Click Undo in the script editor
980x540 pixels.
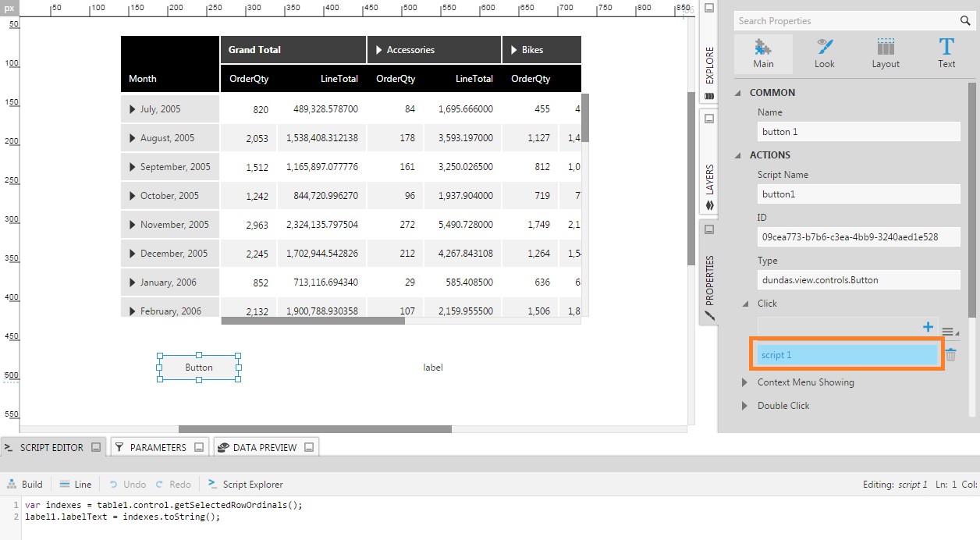(126, 484)
